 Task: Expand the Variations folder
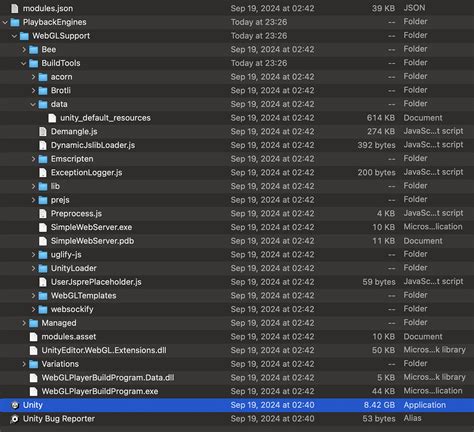point(24,364)
